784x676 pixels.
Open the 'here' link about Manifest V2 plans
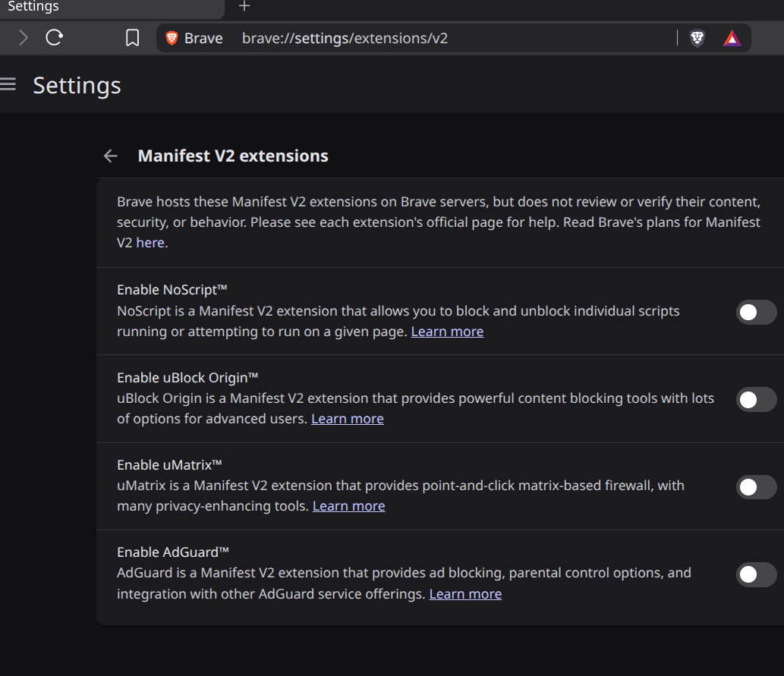click(150, 243)
